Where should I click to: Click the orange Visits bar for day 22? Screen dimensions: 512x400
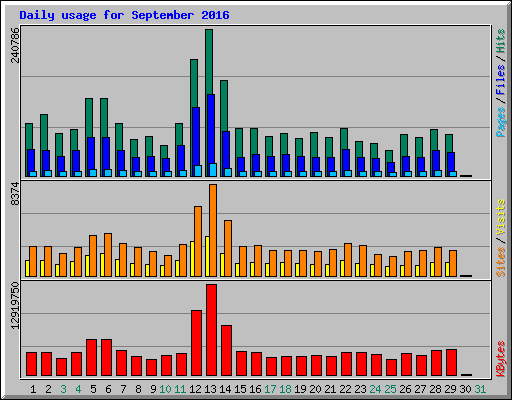(x=348, y=260)
